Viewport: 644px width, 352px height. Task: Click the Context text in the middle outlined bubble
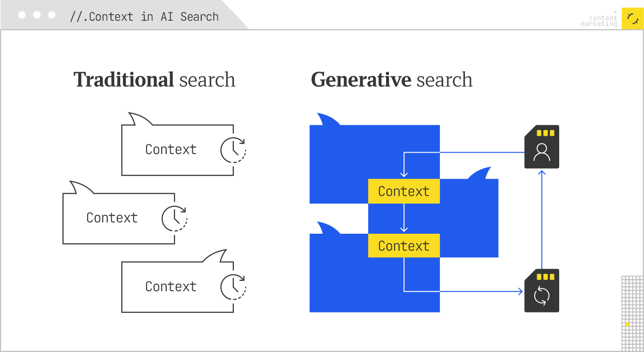click(112, 218)
